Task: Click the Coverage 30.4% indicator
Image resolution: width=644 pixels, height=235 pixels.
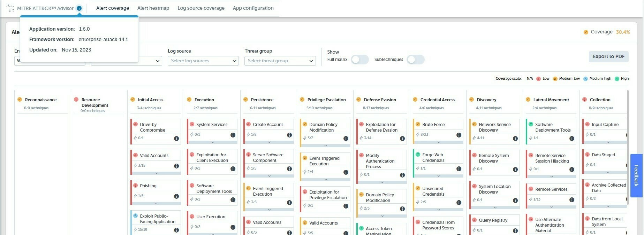Action: point(607,32)
